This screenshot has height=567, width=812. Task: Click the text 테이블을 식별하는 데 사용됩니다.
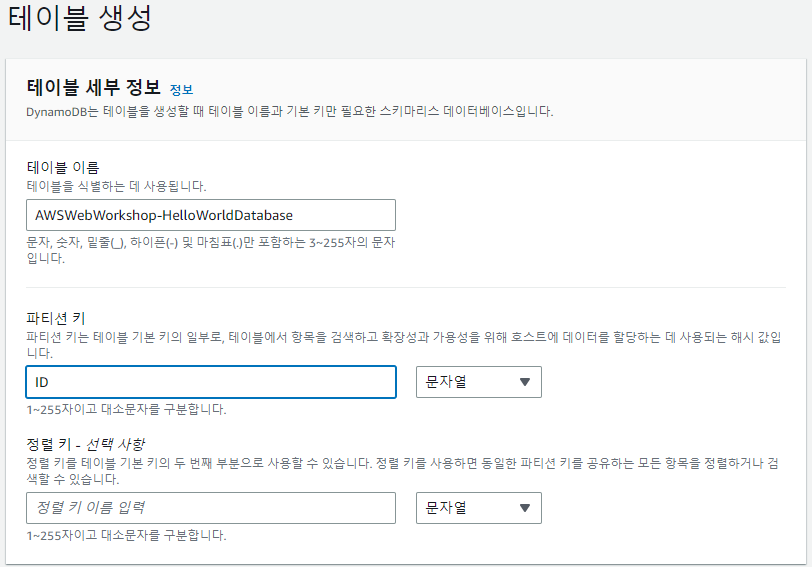click(116, 186)
